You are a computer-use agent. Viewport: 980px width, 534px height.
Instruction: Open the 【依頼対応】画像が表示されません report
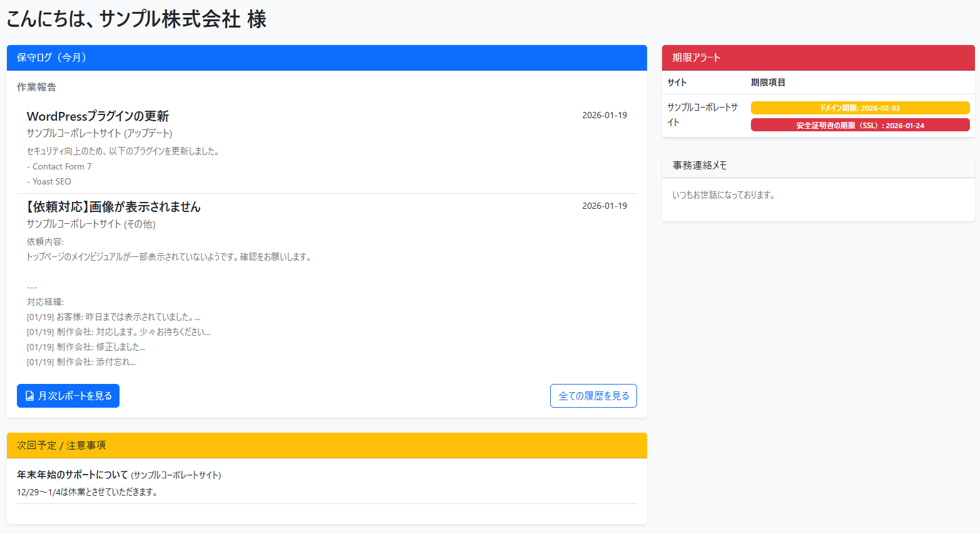(113, 206)
